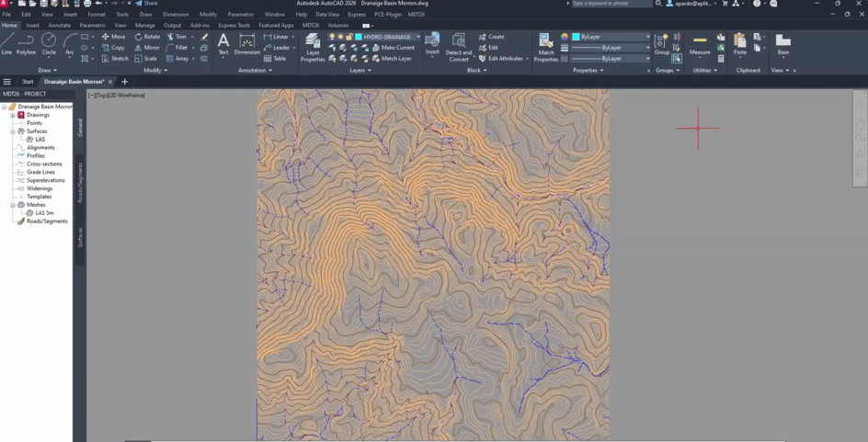Image resolution: width=868 pixels, height=442 pixels.
Task: Open the HYDRO-DRAINAGE layer dropdown
Action: click(418, 37)
